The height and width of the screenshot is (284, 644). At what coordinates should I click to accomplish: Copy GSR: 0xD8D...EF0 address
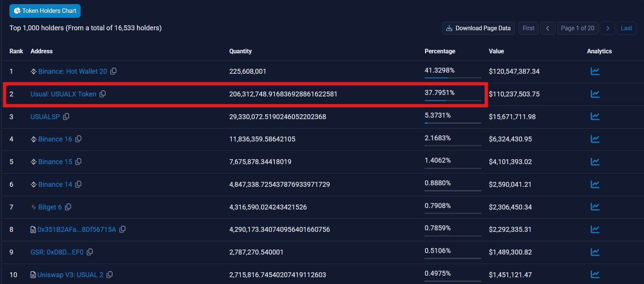tap(90, 252)
